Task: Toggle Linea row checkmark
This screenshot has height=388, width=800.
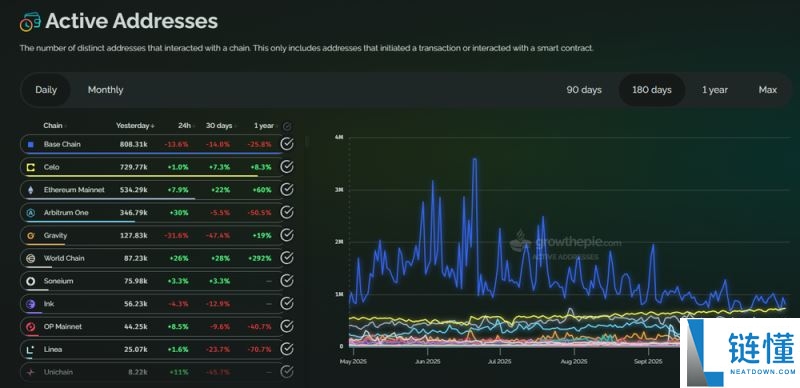Action: (x=287, y=349)
